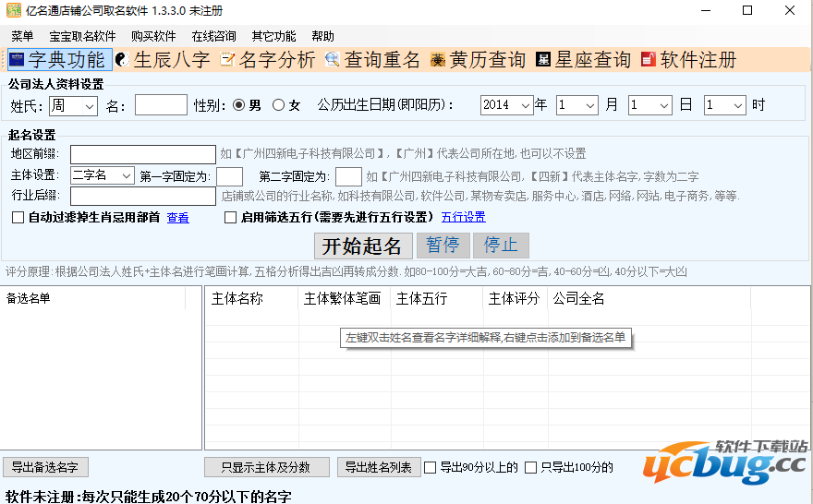Screen dimensions: 813x504
Task: Open the 其它功能 menu
Action: point(273,36)
